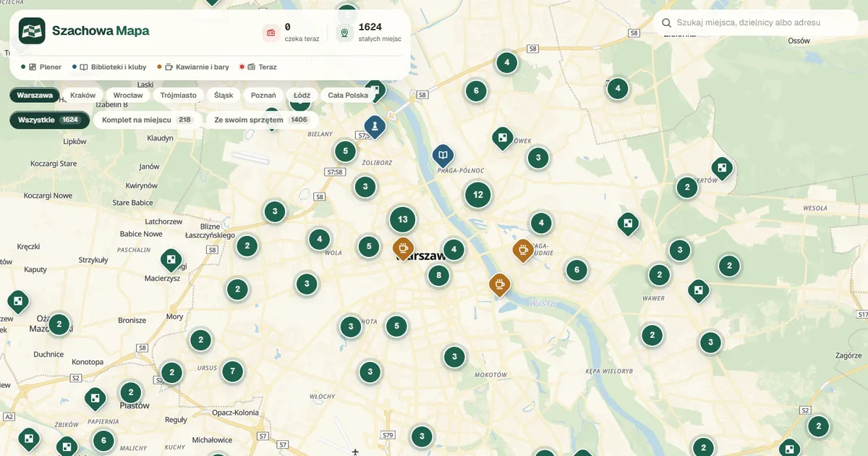Switch to the Śląsk city tab
868x456 pixels.
(x=224, y=95)
